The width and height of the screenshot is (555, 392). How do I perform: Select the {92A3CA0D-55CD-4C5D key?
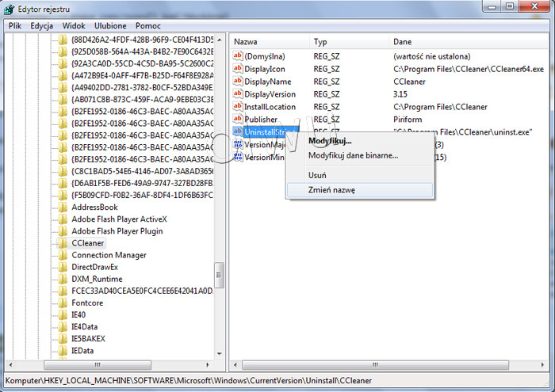click(142, 63)
